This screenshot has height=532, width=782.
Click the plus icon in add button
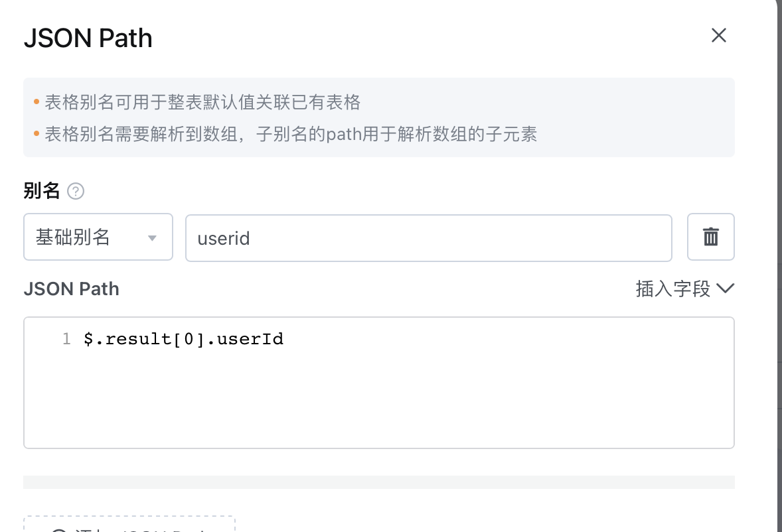59,530
